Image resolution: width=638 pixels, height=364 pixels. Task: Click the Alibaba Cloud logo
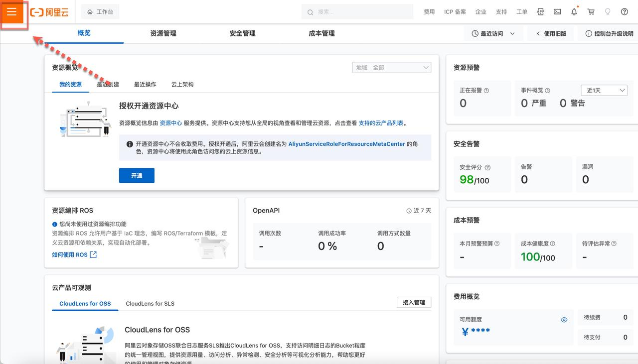49,12
